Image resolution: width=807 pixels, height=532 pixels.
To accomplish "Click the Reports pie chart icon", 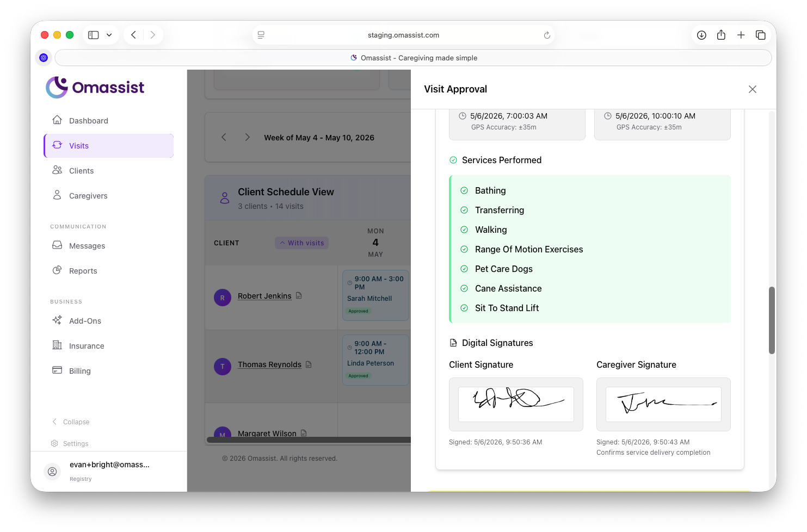I will (57, 270).
